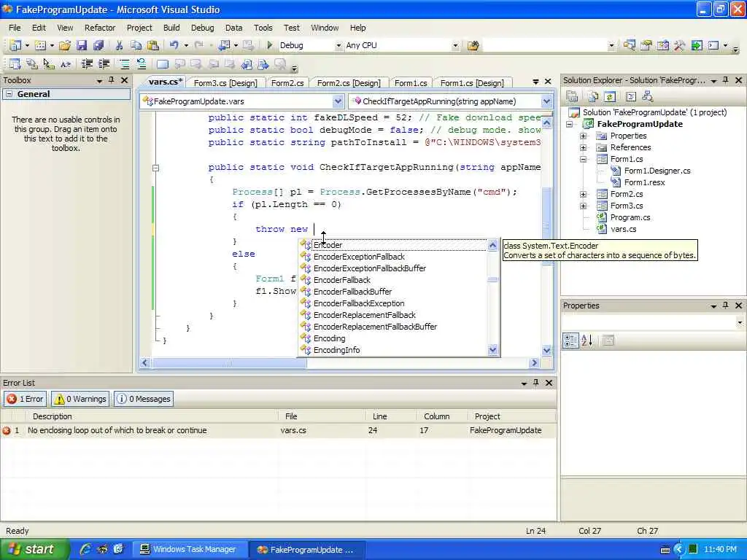747x560 pixels.
Task: Click the Navigate Backward icon
Action: pyautogui.click(x=224, y=45)
